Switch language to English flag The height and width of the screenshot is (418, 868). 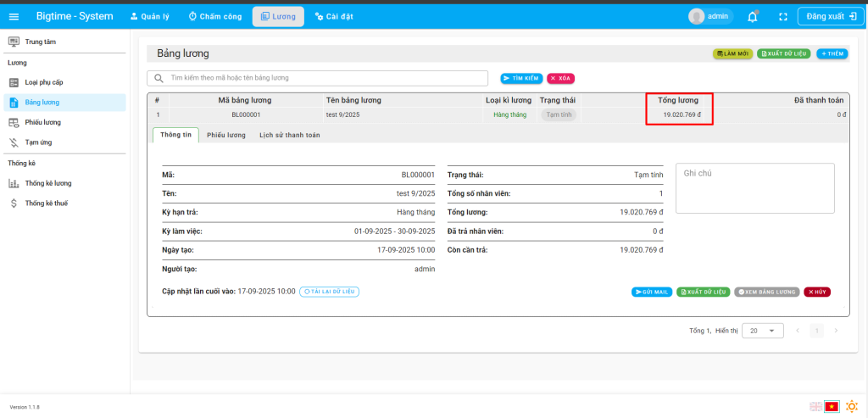coord(815,406)
